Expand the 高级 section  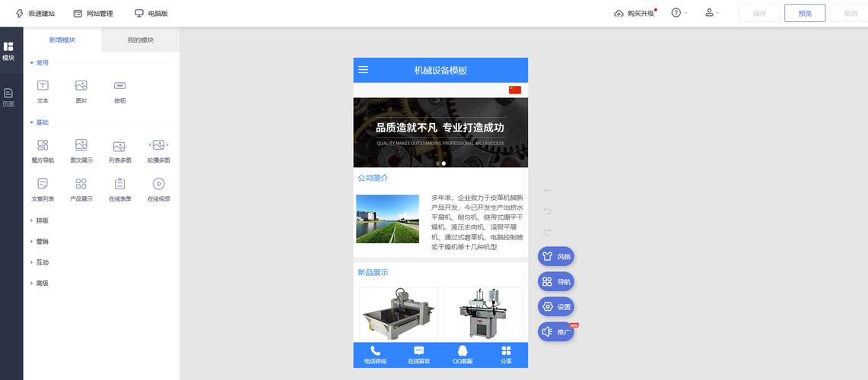(40, 283)
